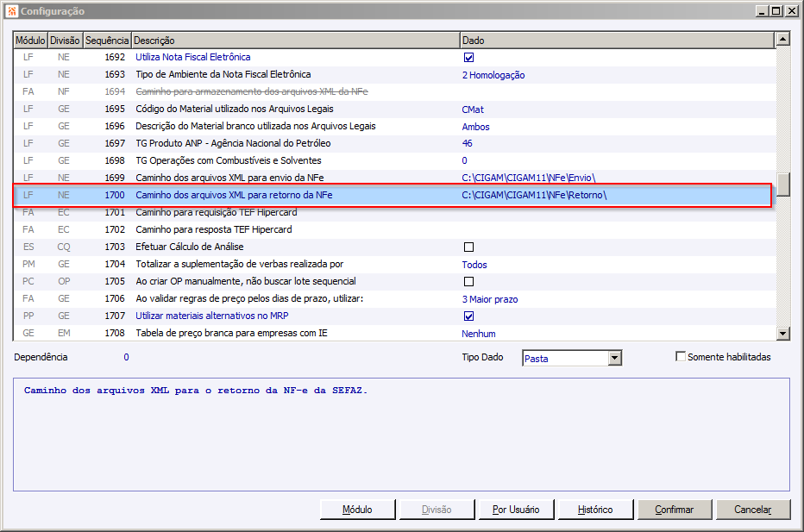Click the scrollbar up arrow
The height and width of the screenshot is (532, 804).
tap(782, 39)
